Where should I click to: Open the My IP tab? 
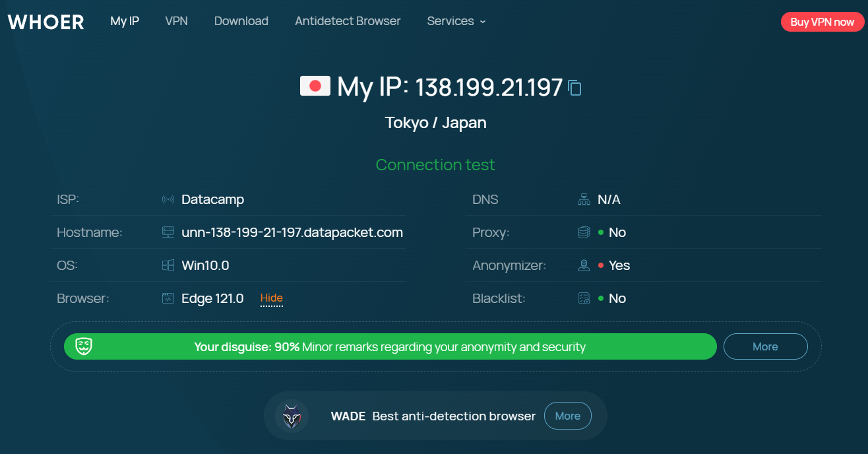click(x=125, y=21)
